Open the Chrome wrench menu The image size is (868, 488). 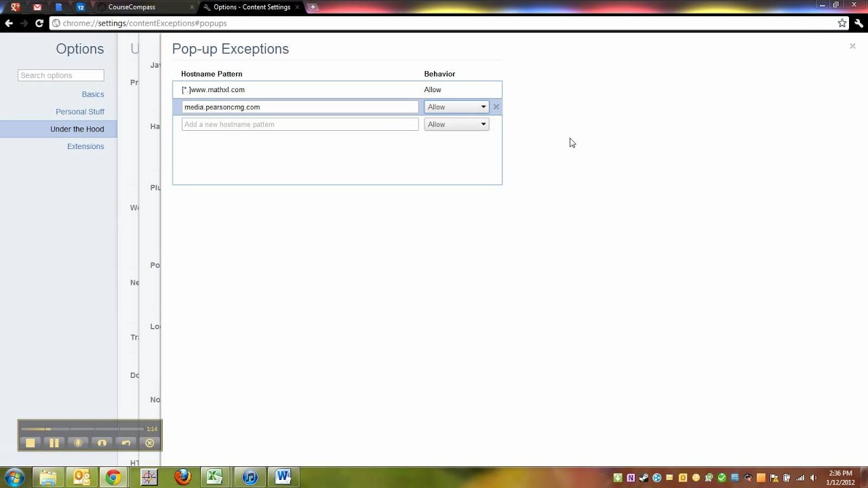coord(859,23)
